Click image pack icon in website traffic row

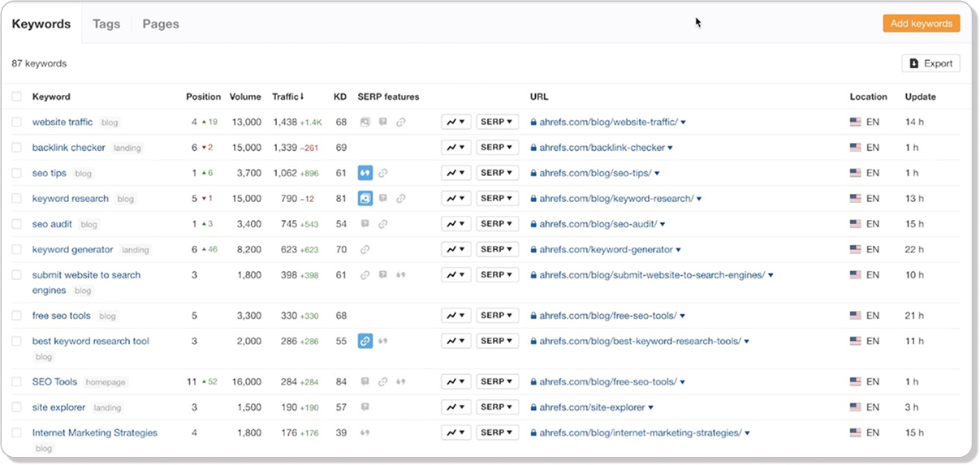tap(365, 123)
